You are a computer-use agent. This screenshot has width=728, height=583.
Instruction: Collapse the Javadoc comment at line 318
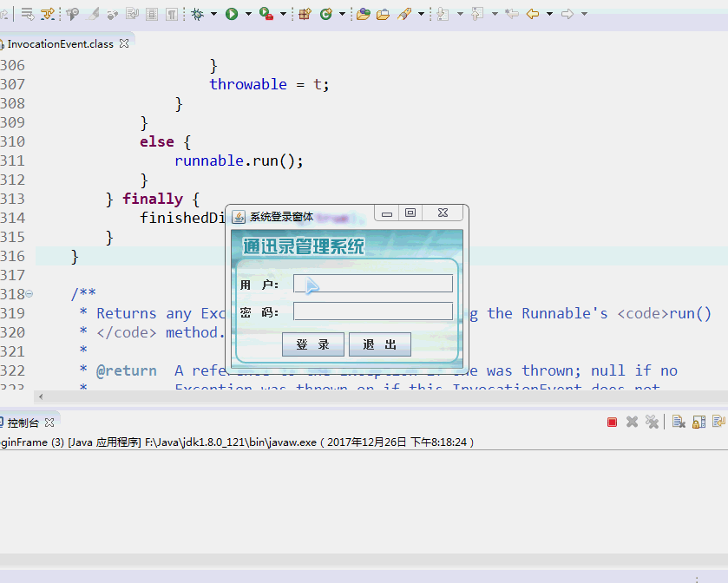pyautogui.click(x=30, y=294)
